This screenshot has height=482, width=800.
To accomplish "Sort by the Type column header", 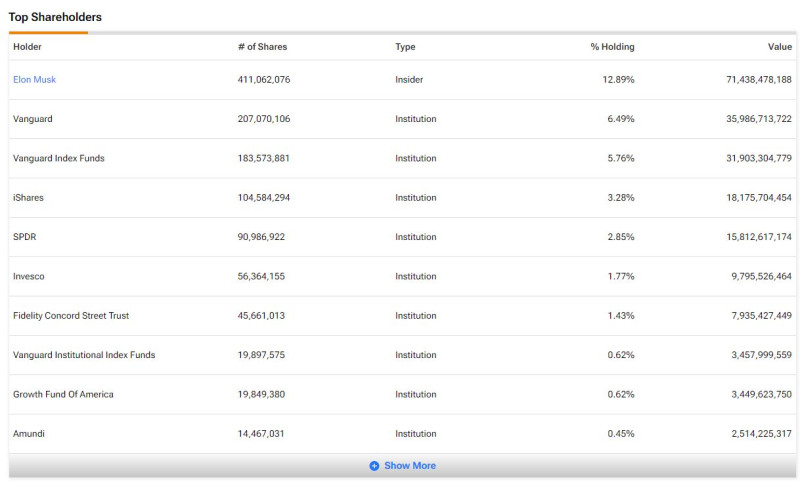I will (405, 47).
